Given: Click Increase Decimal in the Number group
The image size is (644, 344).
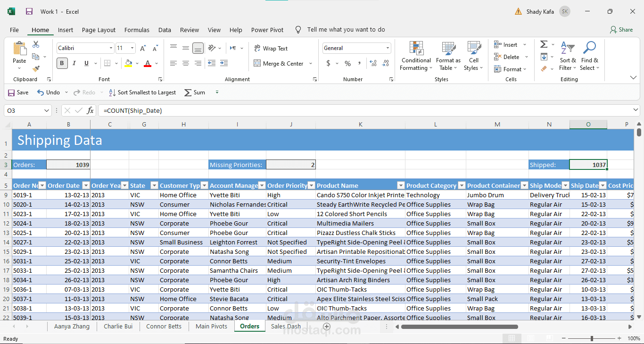Looking at the screenshot, I should click(373, 63).
